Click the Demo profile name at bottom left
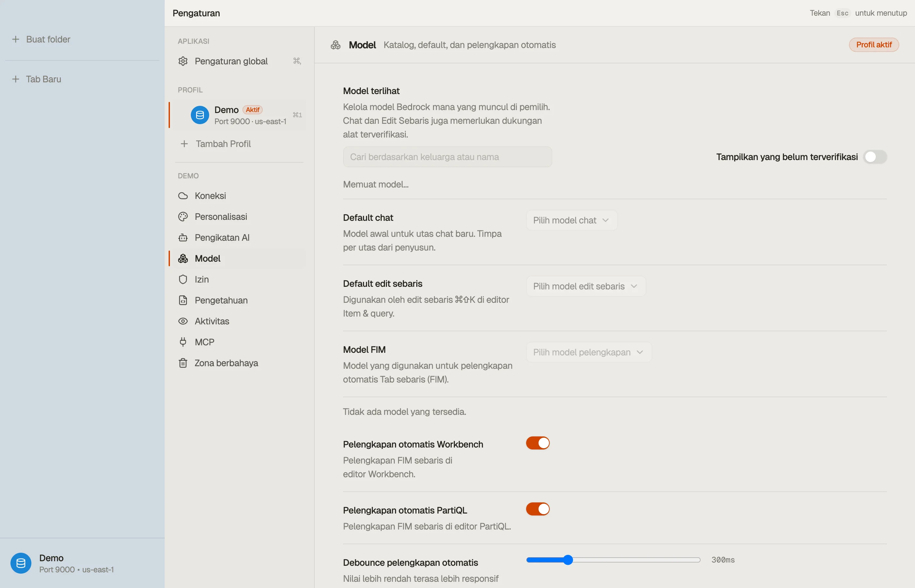 pos(52,558)
